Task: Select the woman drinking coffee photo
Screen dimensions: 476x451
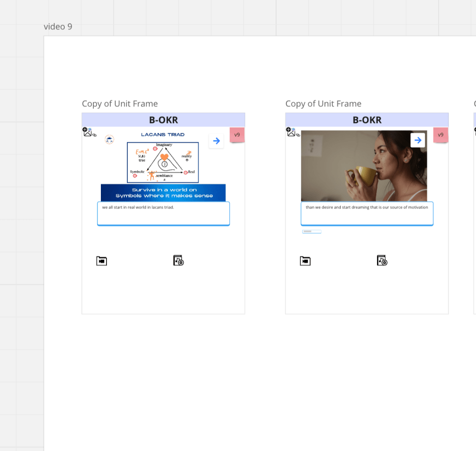Action: (364, 166)
